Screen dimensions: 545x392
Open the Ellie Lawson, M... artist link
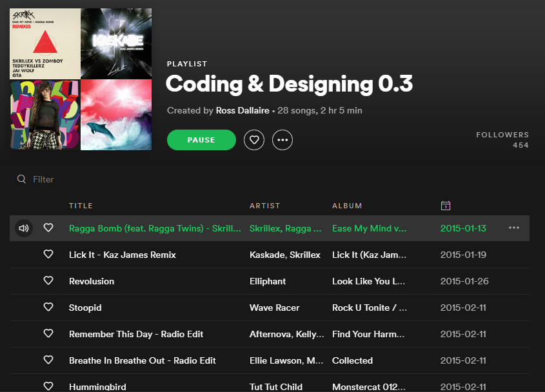[x=286, y=360]
